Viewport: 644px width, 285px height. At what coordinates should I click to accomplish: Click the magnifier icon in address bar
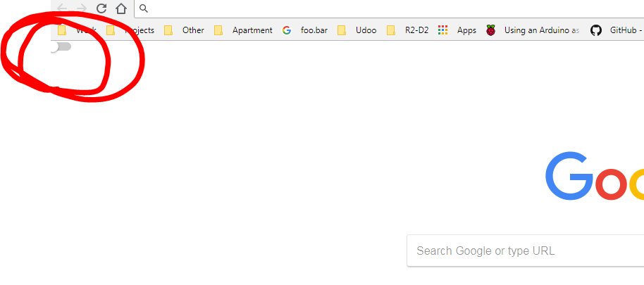143,8
